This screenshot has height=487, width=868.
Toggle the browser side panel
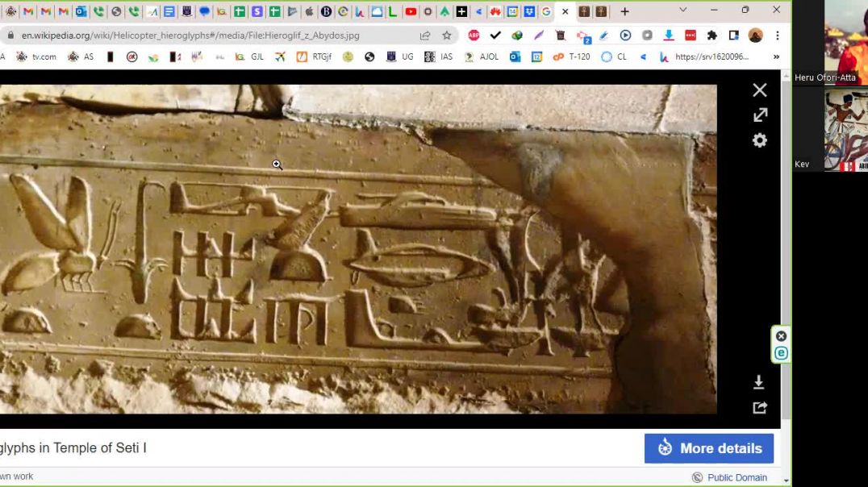click(x=734, y=35)
